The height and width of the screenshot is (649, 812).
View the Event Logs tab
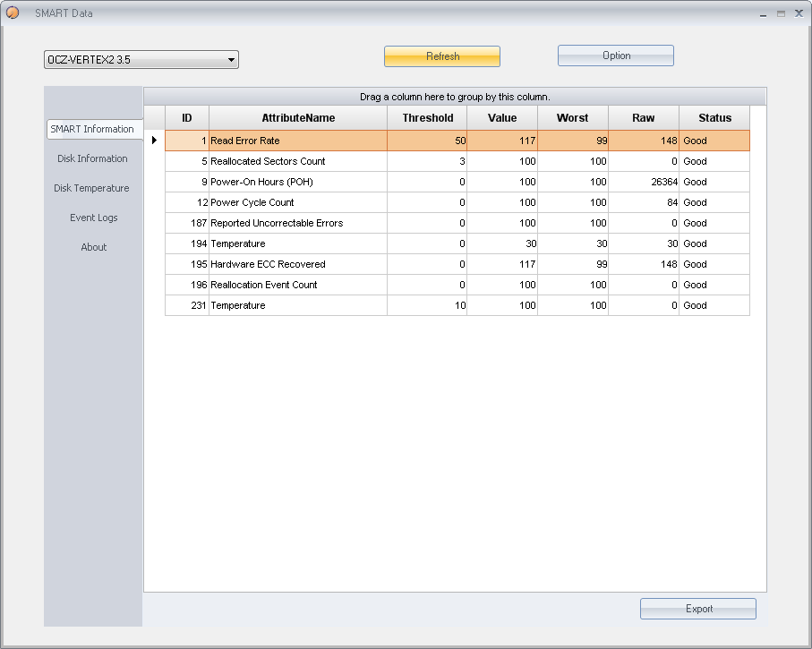tap(94, 218)
